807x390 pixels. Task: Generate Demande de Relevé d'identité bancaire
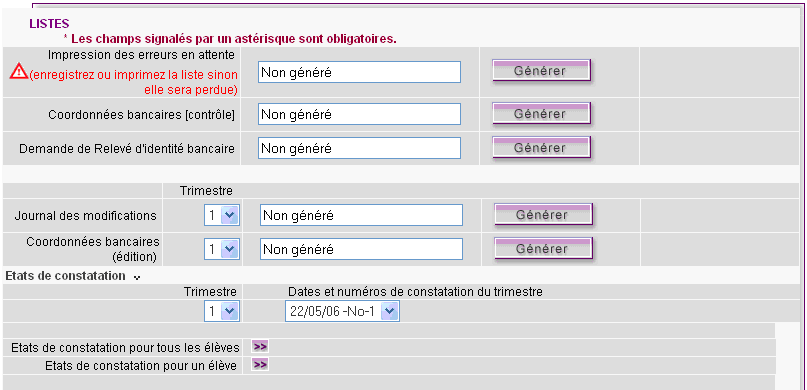[x=541, y=148]
